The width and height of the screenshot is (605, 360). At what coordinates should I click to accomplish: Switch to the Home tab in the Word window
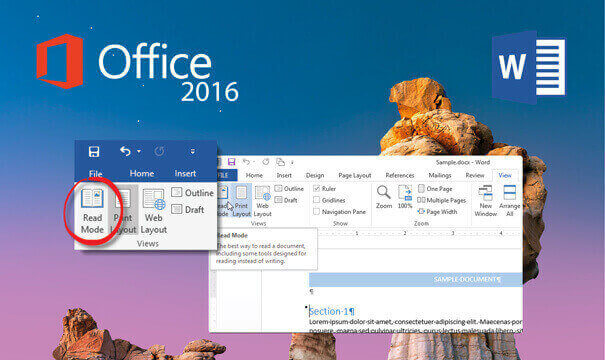254,175
